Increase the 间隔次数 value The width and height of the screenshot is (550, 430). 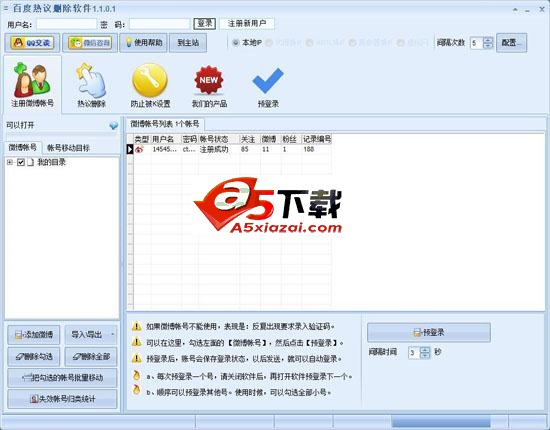(488, 40)
